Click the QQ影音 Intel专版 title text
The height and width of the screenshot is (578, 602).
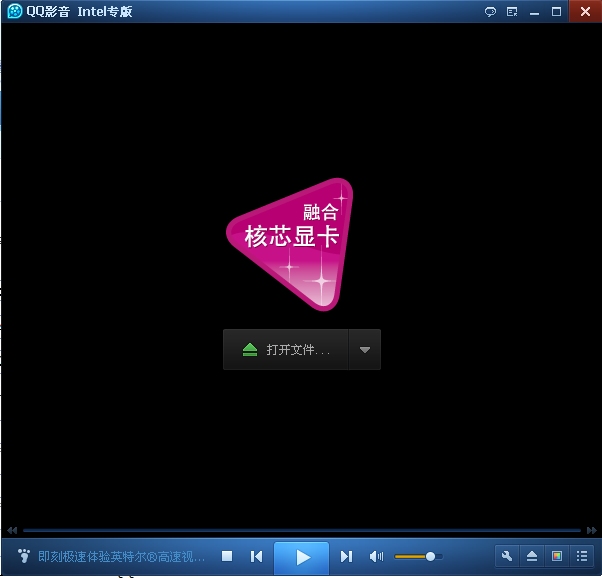79,12
